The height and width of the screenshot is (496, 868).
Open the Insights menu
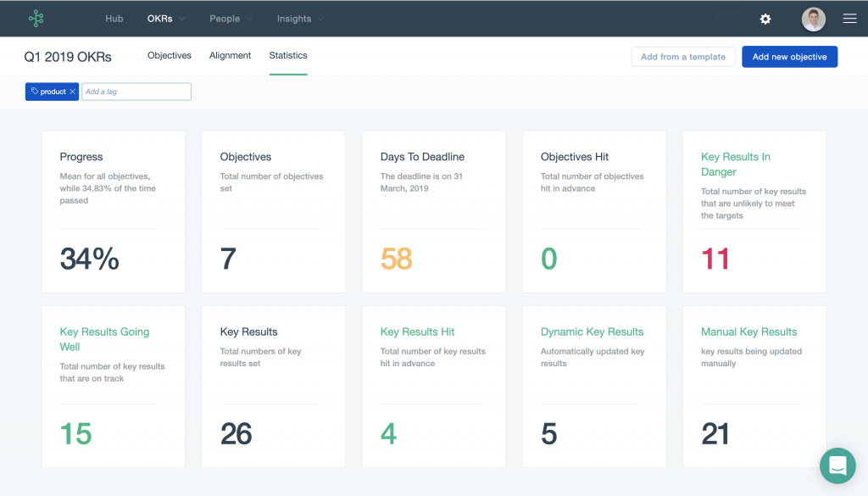point(294,19)
